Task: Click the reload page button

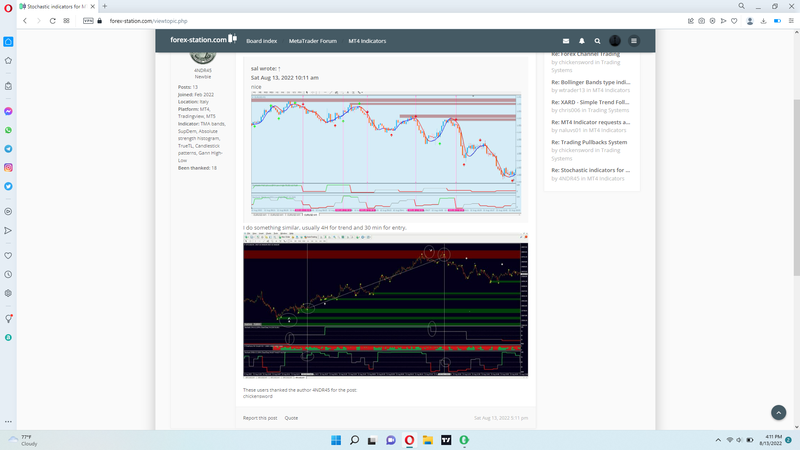Action: 53,21
